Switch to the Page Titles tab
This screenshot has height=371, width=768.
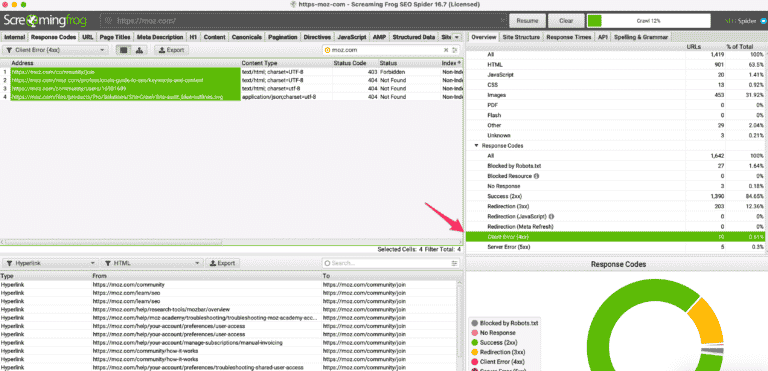(x=114, y=37)
